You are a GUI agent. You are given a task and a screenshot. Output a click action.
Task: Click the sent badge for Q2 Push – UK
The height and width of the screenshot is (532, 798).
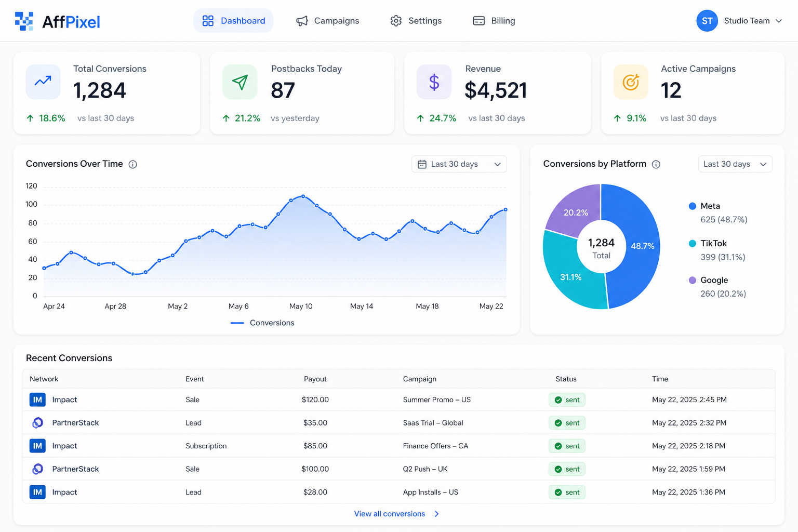pyautogui.click(x=567, y=469)
